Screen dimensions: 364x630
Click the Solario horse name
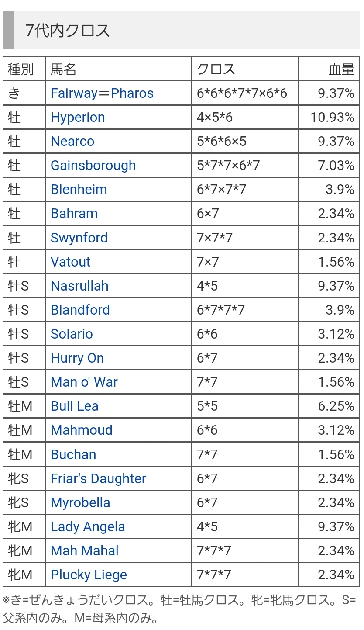coord(72,334)
